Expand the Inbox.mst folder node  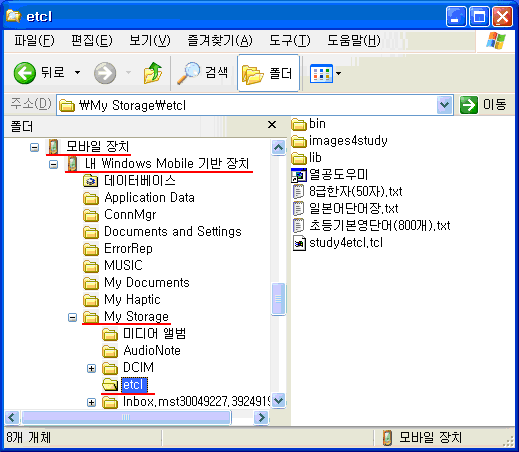tap(91, 402)
